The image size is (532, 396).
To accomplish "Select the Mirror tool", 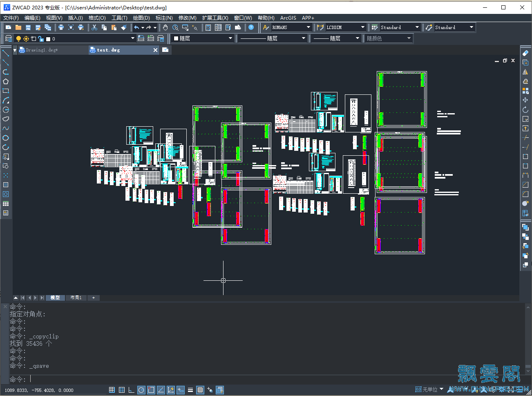I will (x=525, y=72).
